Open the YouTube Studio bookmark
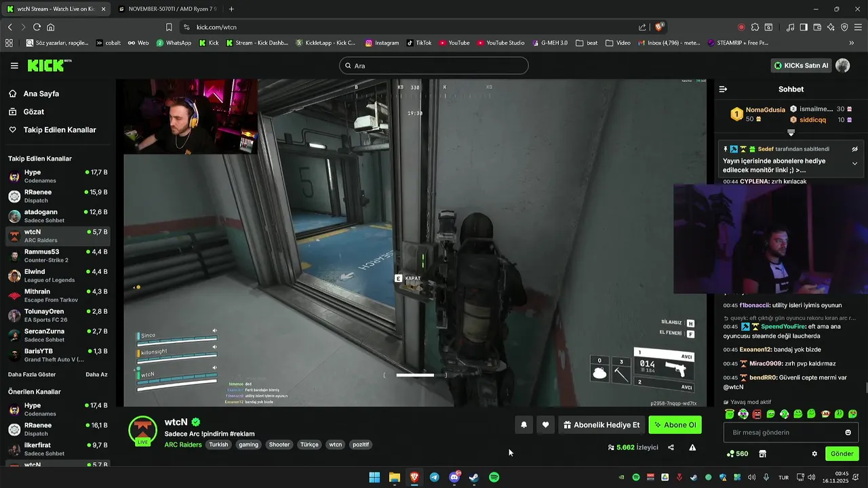This screenshot has width=868, height=488. click(500, 43)
